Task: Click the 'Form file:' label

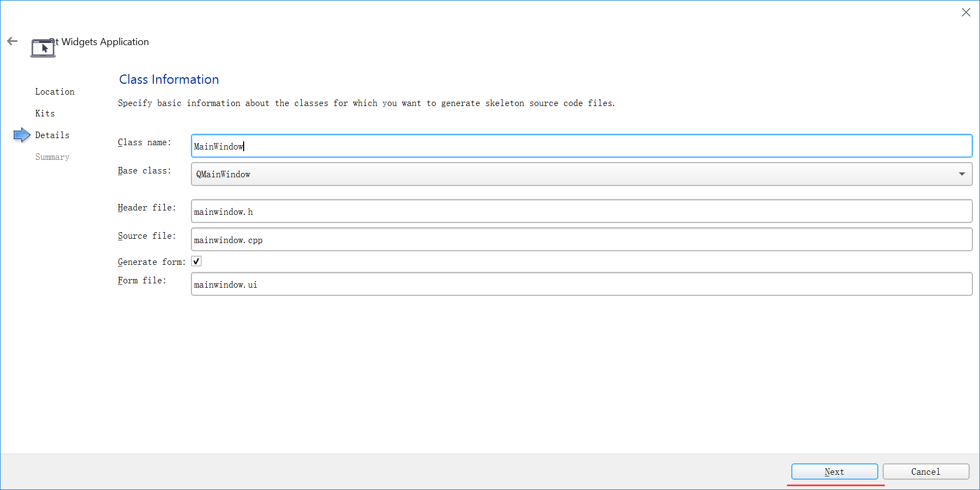Action: (x=142, y=281)
